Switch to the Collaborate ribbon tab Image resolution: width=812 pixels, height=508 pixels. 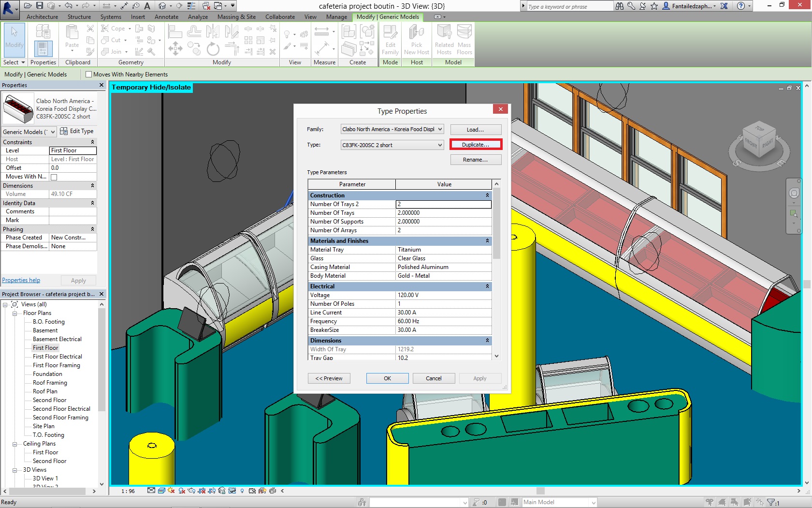click(x=280, y=17)
